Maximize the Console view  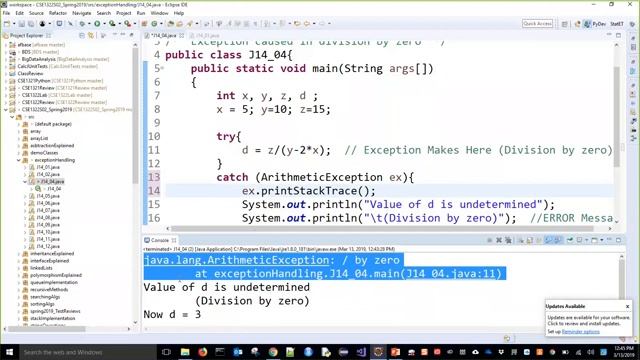pos(618,240)
